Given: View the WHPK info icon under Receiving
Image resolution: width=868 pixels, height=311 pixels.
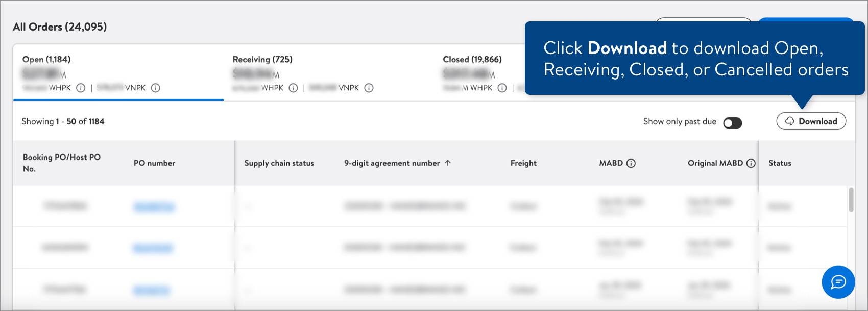Looking at the screenshot, I should pos(293,87).
